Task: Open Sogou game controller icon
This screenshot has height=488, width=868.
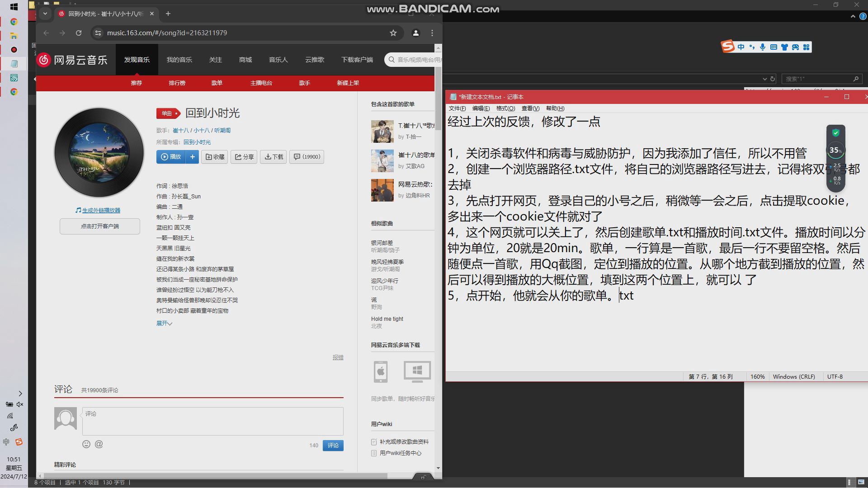Action: point(795,47)
